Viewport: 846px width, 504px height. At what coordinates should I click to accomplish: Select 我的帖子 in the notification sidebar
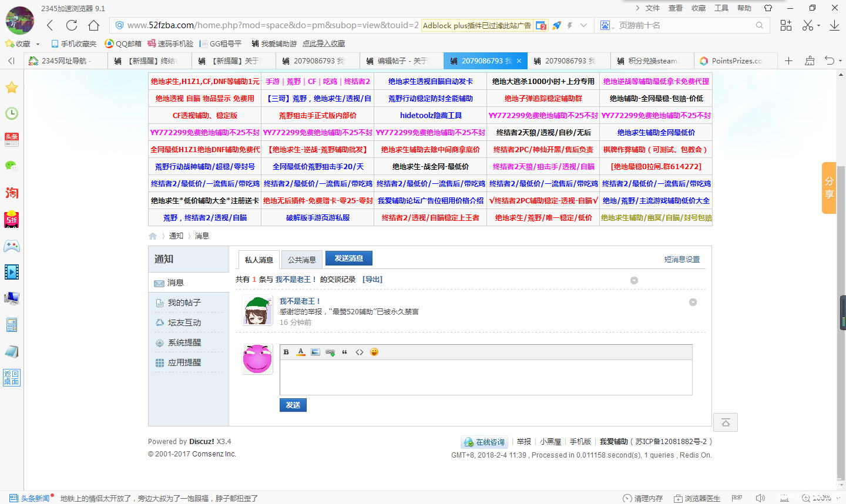[x=184, y=303]
